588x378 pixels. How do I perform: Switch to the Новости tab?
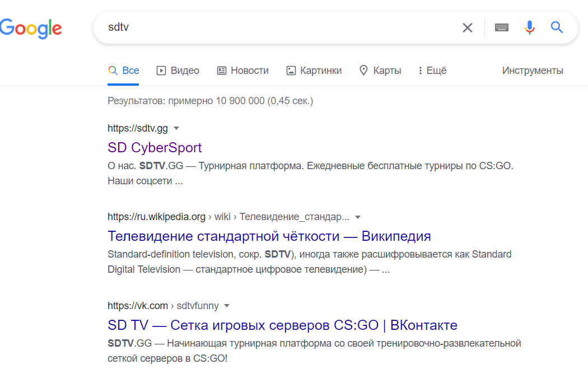[x=243, y=71]
